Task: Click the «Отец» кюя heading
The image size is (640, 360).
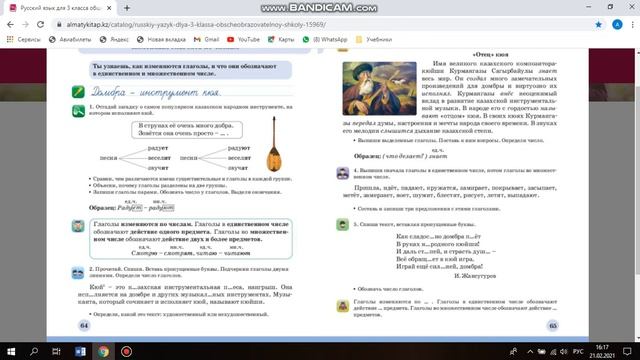Action: coord(490,54)
